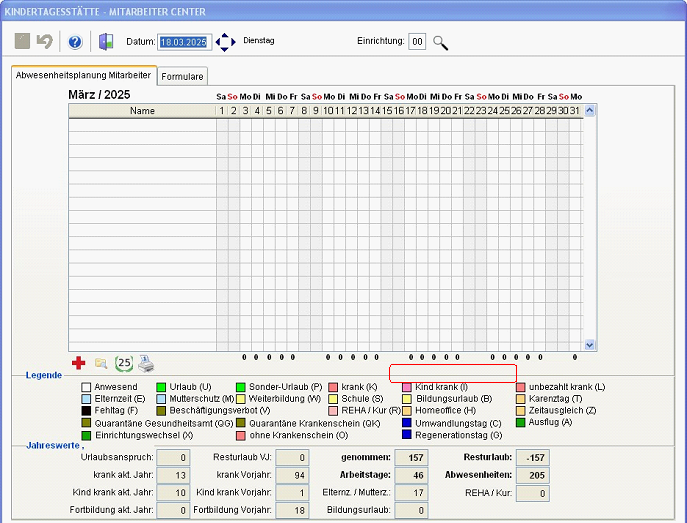
Task: Click the gray save icon in toolbar
Action: click(22, 42)
